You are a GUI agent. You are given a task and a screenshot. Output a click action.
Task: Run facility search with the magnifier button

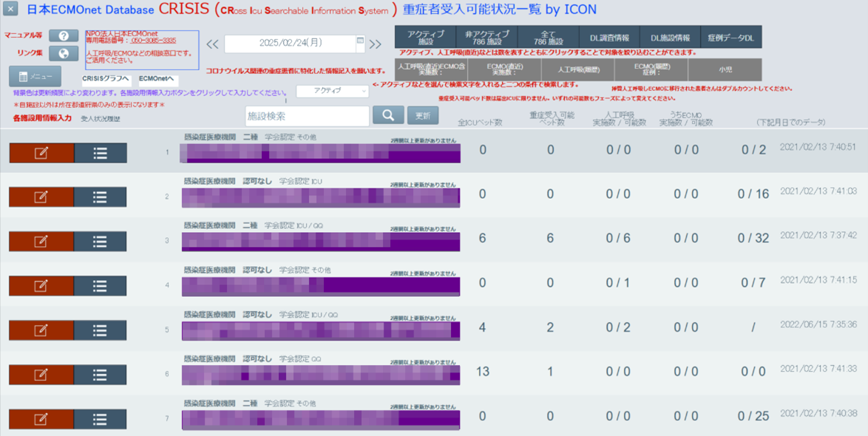(388, 115)
